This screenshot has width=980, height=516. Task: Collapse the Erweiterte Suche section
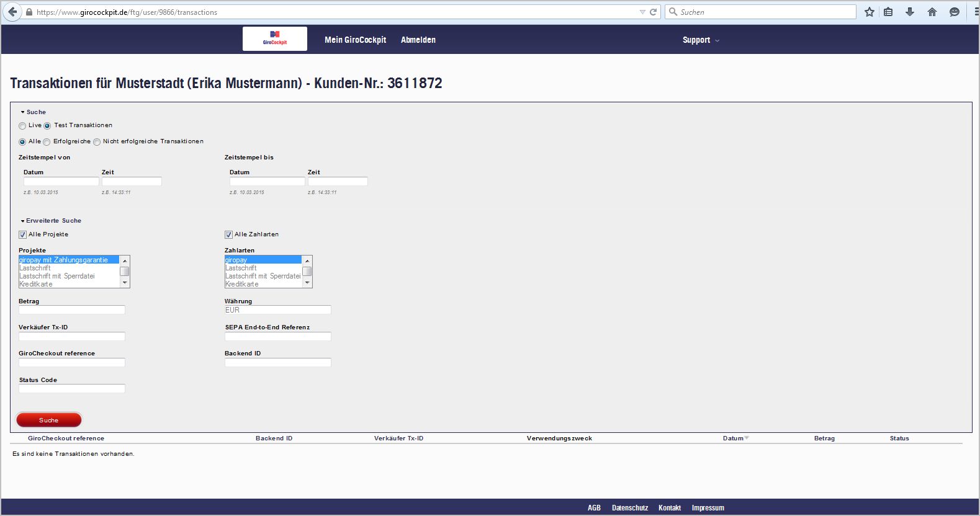[51, 221]
